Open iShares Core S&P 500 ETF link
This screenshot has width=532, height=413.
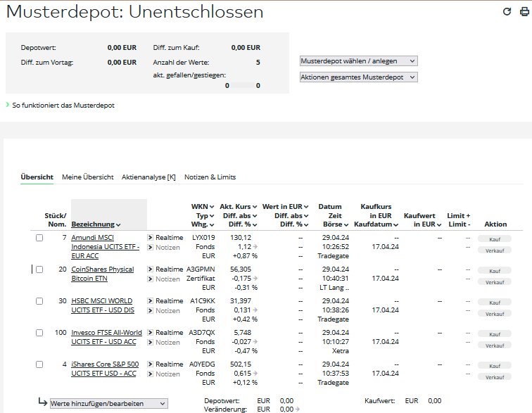pyautogui.click(x=105, y=369)
